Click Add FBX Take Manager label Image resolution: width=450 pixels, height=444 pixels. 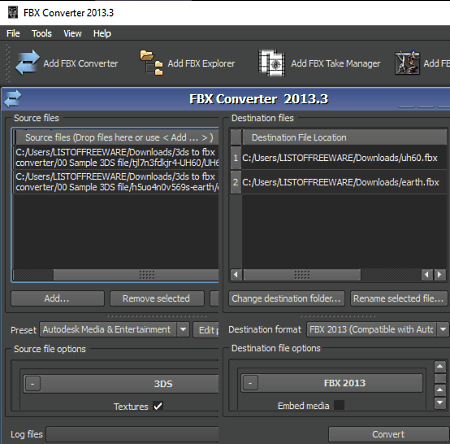pos(335,63)
